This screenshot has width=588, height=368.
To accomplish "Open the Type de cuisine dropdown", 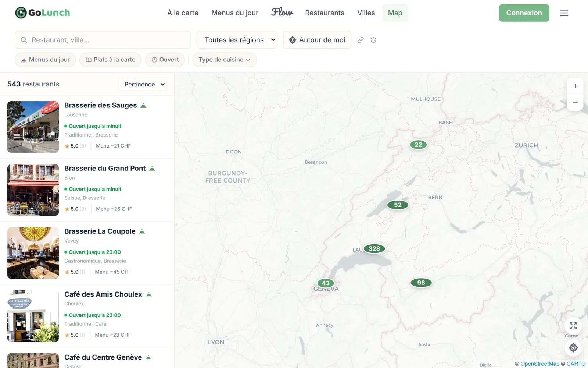I will (x=225, y=60).
